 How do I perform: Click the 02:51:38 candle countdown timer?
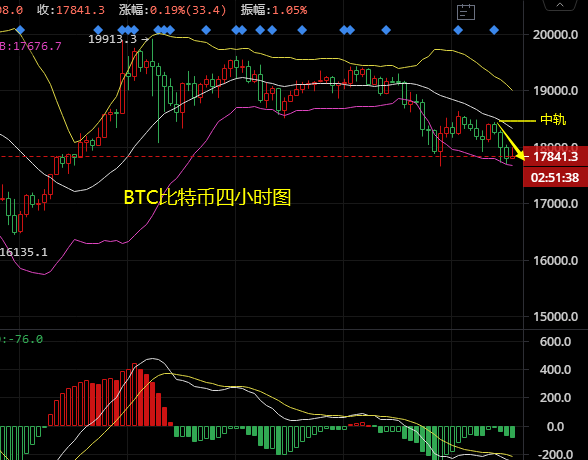click(x=555, y=177)
